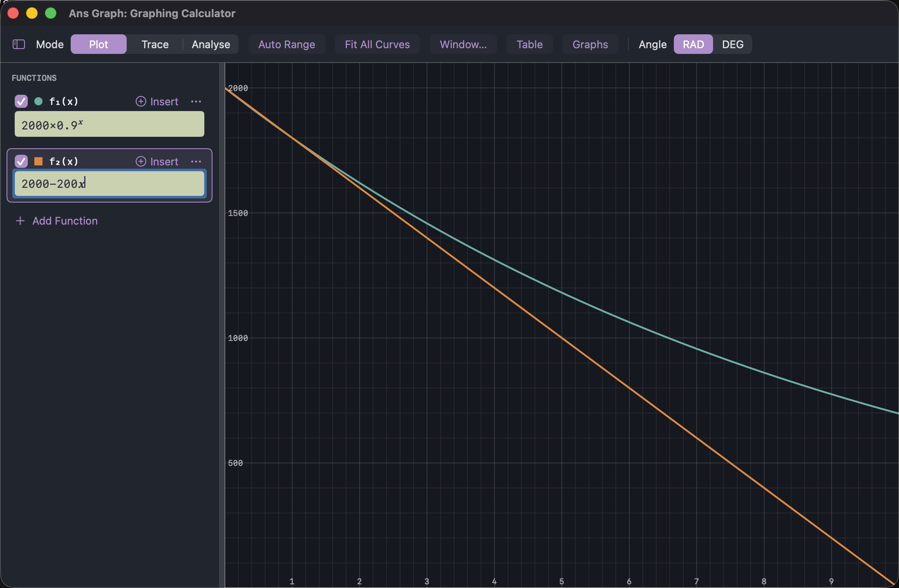Toggle the sidebar panel icon

[x=19, y=44]
